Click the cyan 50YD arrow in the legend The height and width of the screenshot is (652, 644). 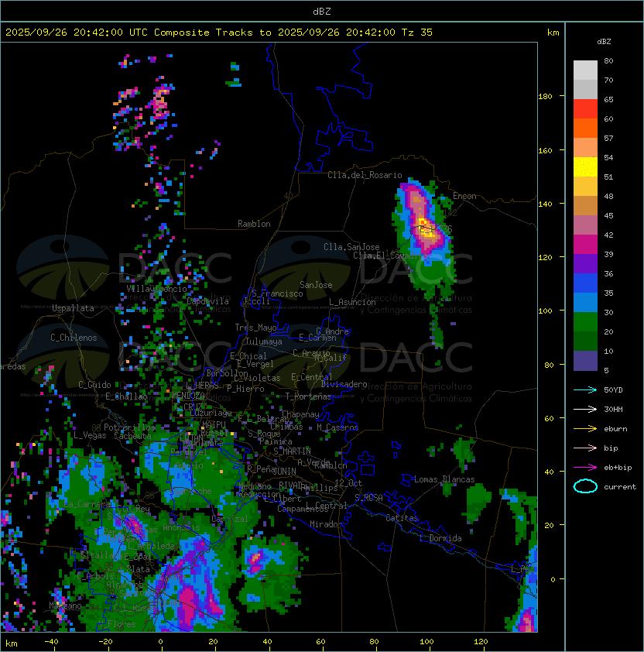585,389
